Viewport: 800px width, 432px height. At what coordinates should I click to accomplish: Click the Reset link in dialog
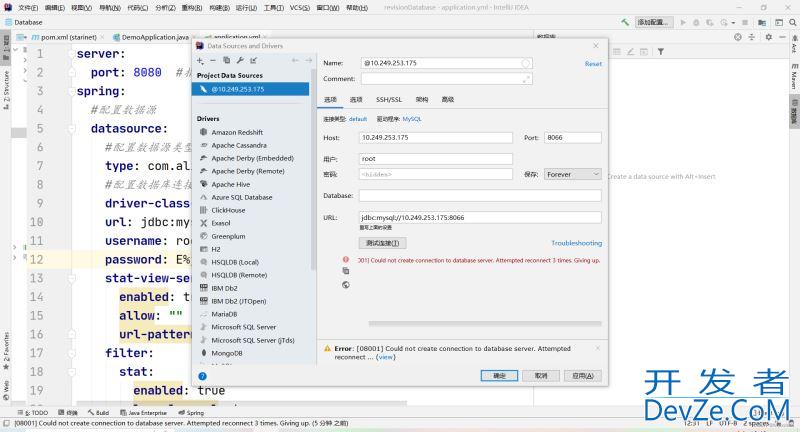593,64
